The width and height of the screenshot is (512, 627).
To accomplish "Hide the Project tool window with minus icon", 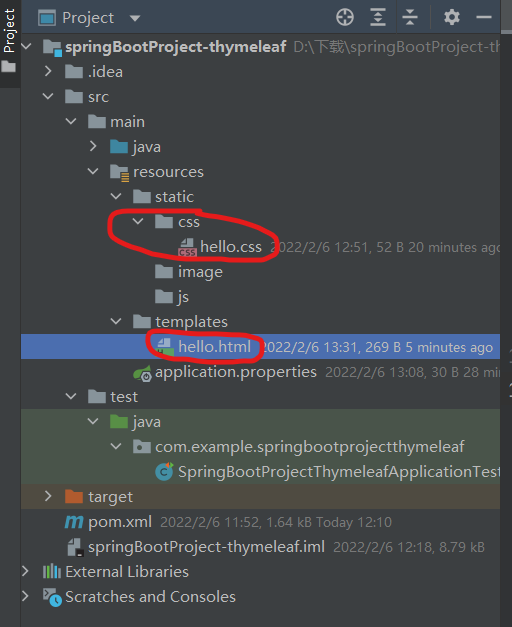I will (x=484, y=17).
